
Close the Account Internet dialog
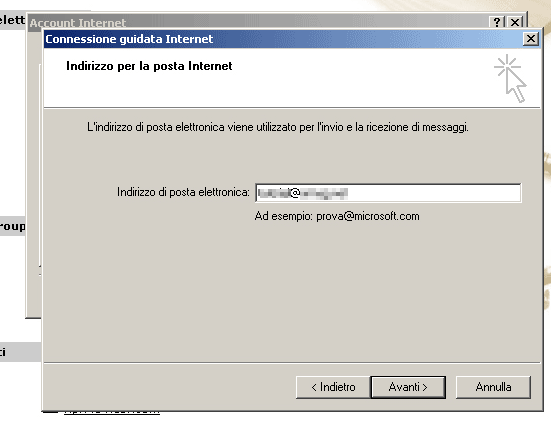tap(515, 22)
